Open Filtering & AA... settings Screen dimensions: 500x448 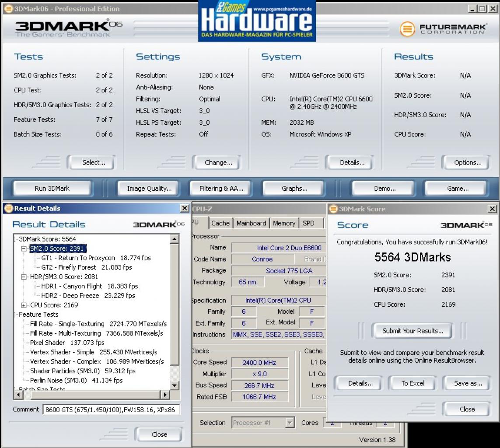(x=221, y=189)
